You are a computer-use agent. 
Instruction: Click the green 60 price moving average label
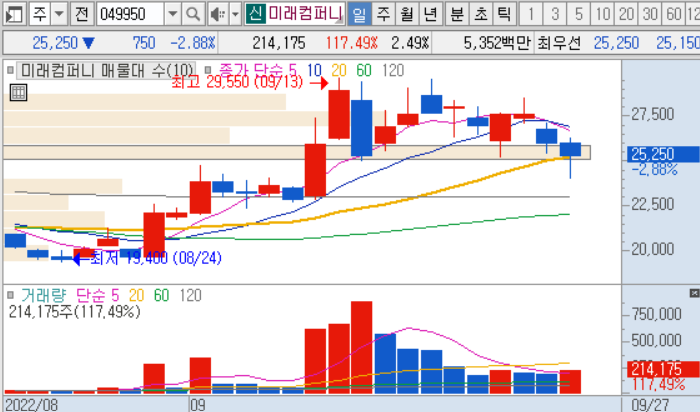pos(364,70)
